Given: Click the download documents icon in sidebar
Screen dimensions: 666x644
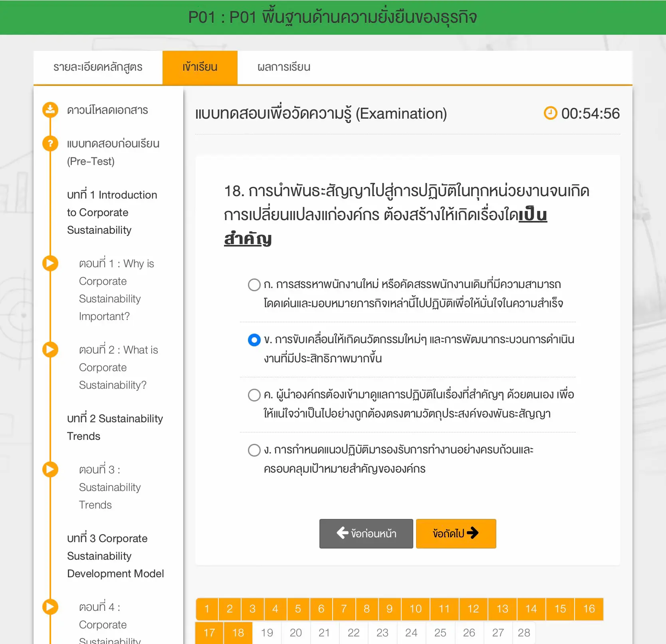Looking at the screenshot, I should 50,109.
